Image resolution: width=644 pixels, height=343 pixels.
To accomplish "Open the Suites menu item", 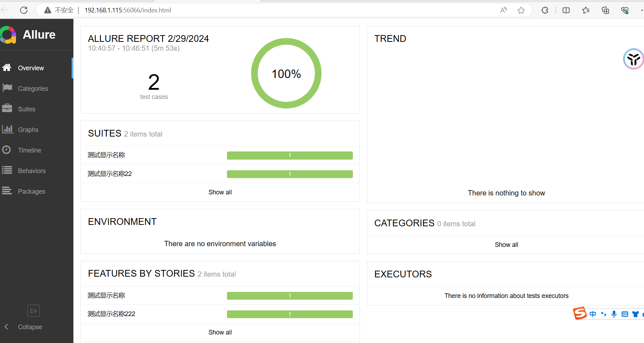I will [x=37, y=109].
